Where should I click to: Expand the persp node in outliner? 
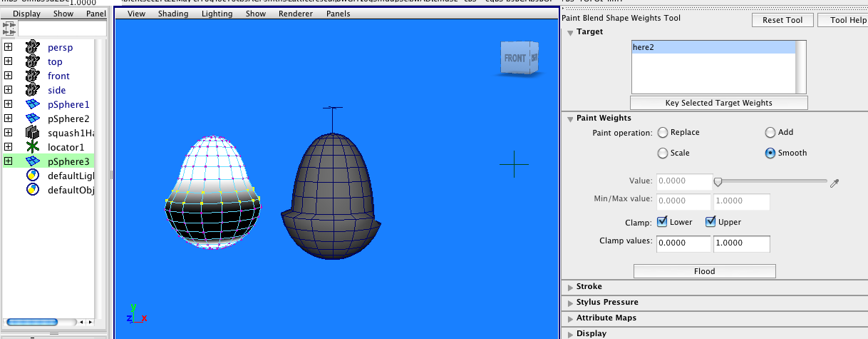(x=9, y=47)
